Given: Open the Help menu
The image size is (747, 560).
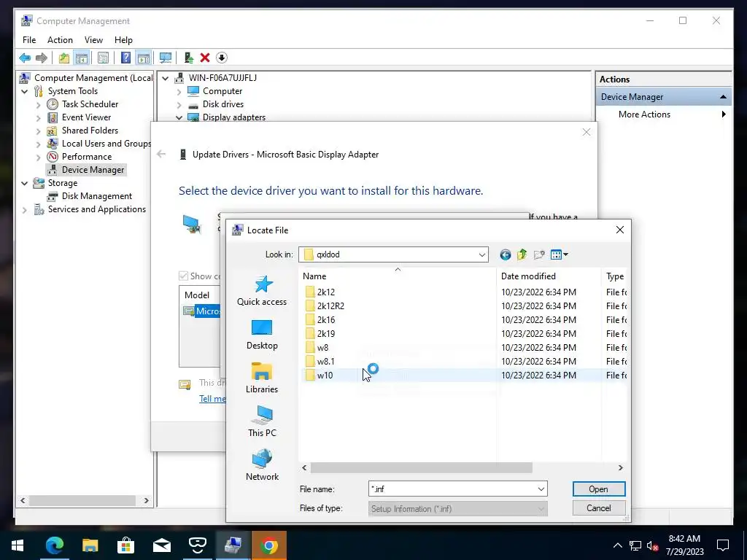Looking at the screenshot, I should pos(123,40).
